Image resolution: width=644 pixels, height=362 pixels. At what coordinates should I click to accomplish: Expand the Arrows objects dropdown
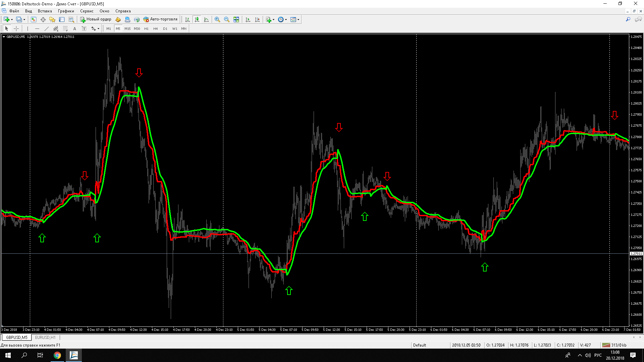click(98, 28)
